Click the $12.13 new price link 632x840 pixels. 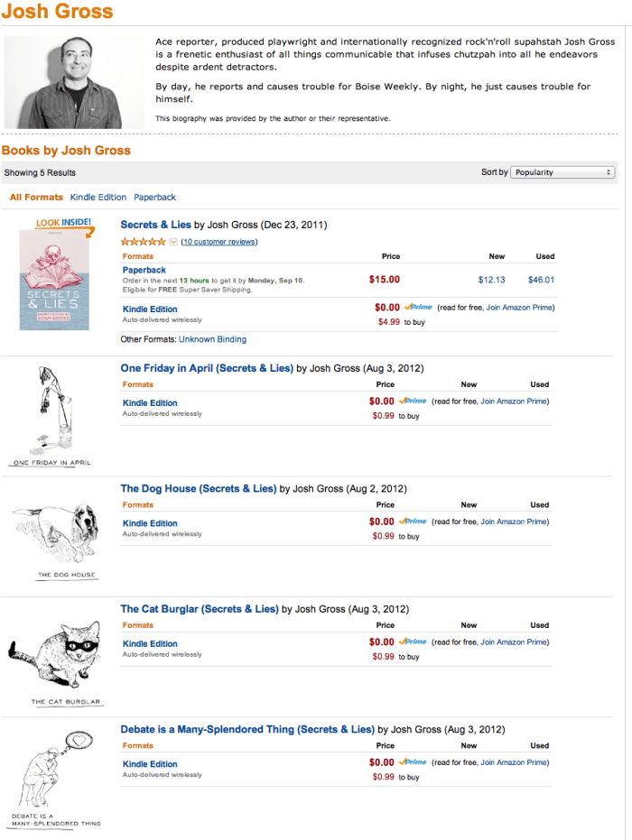(x=491, y=280)
